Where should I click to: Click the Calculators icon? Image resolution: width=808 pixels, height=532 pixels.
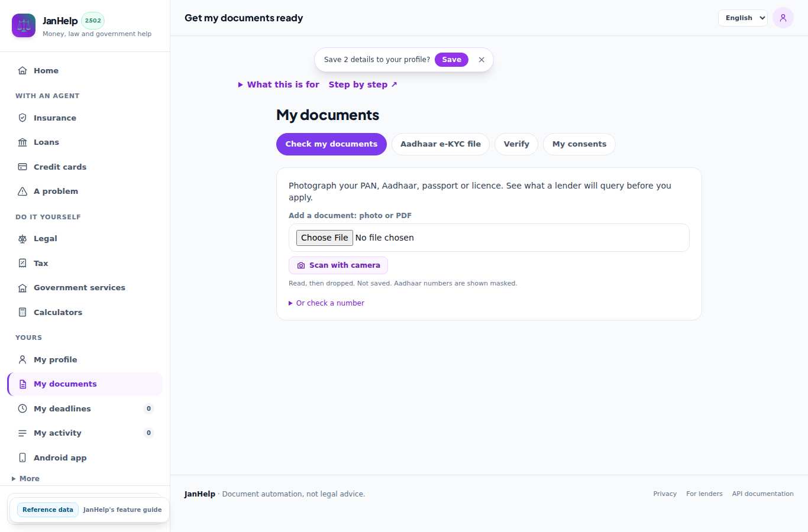click(x=22, y=312)
